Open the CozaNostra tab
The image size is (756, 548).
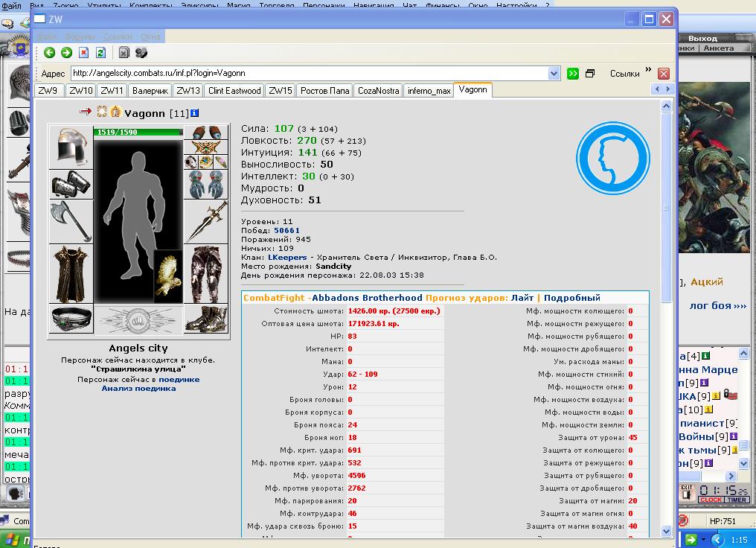379,91
